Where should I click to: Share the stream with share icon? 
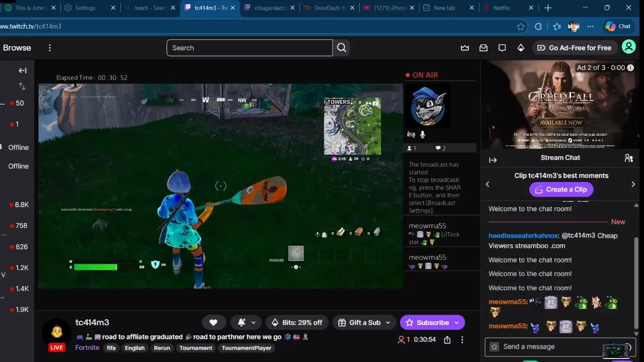(x=447, y=340)
